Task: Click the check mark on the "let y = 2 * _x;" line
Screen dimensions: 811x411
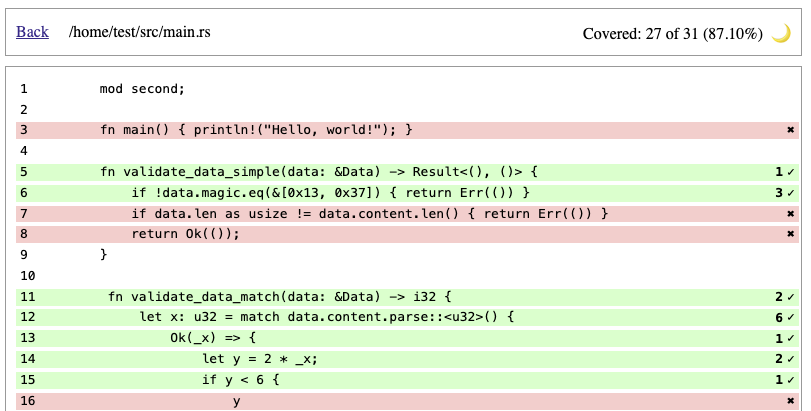Action: coord(790,359)
